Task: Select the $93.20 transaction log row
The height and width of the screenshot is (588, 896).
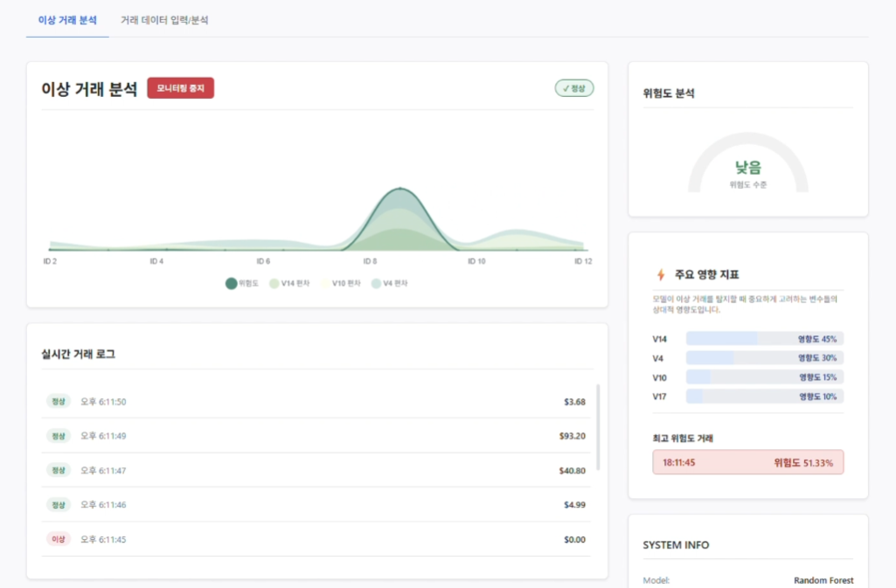Action: point(316,436)
